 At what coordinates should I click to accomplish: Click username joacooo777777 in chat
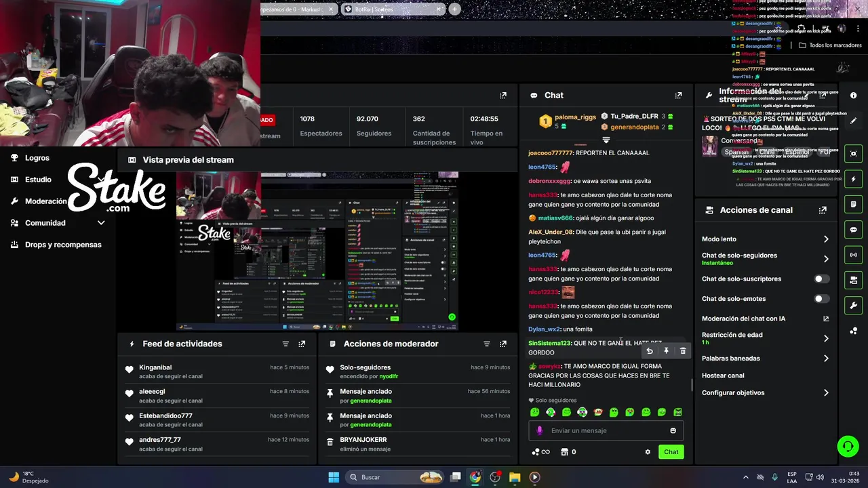tap(551, 153)
